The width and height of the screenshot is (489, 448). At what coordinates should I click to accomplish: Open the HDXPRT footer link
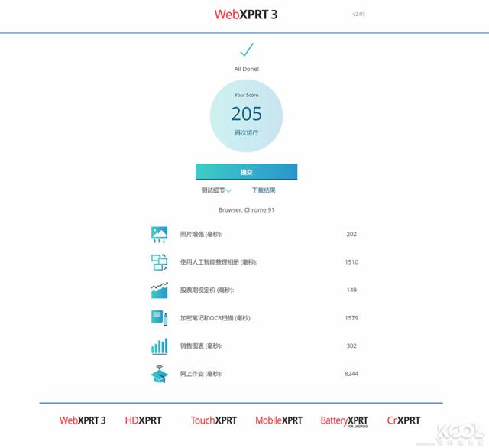(x=143, y=420)
